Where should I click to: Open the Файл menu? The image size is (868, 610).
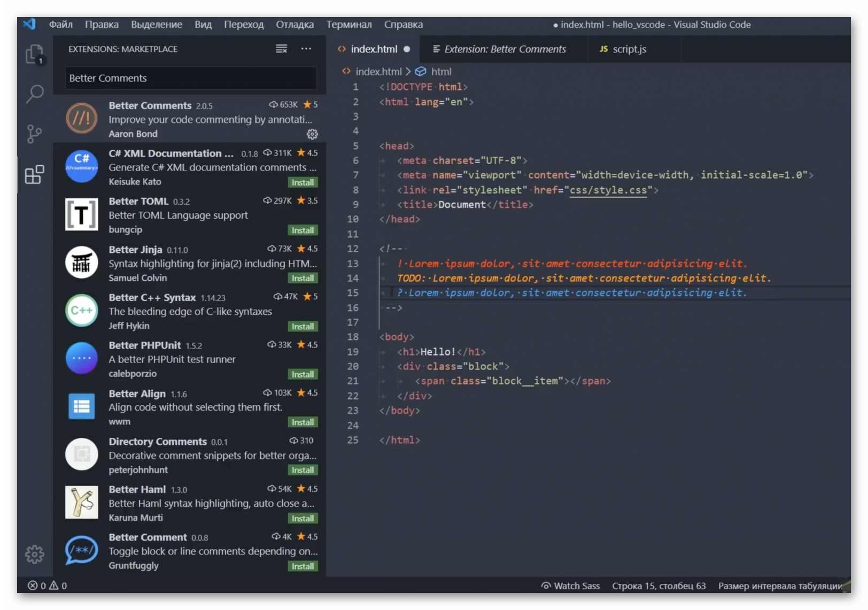(x=61, y=25)
